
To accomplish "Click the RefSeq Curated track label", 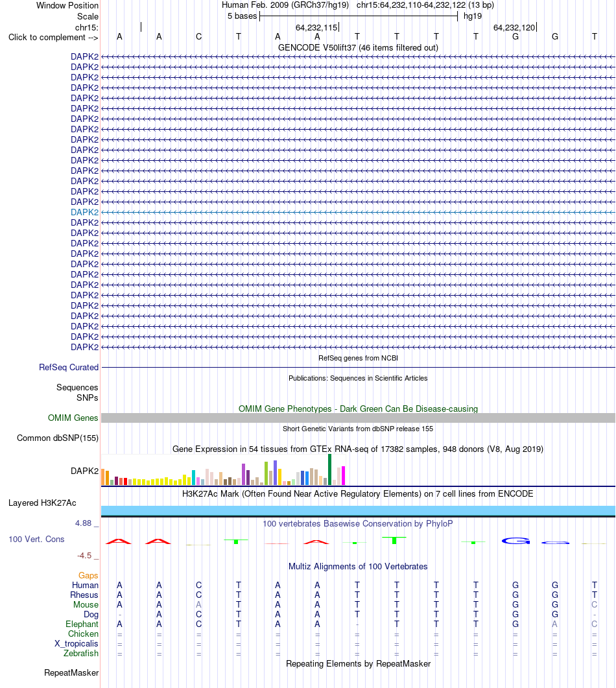I will tap(69, 367).
